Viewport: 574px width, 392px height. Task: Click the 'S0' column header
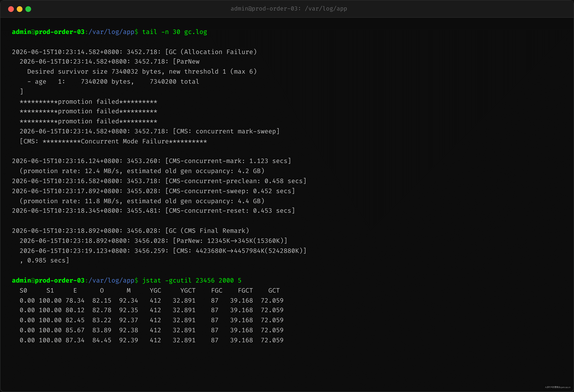point(23,291)
